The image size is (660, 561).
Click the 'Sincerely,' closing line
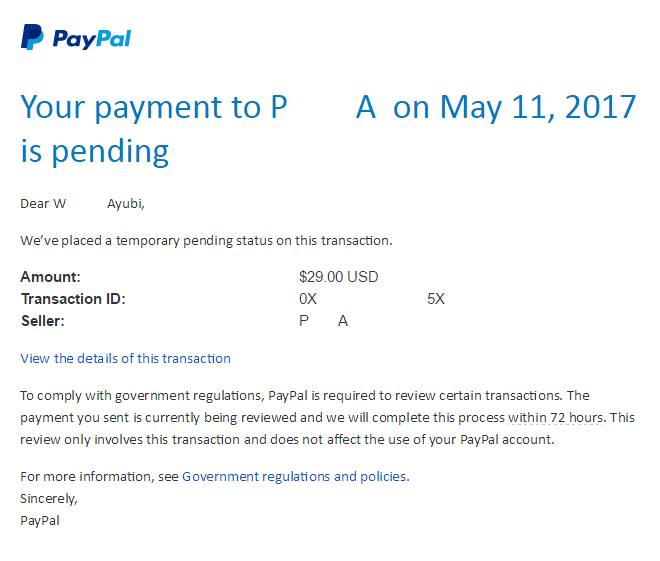[49, 497]
